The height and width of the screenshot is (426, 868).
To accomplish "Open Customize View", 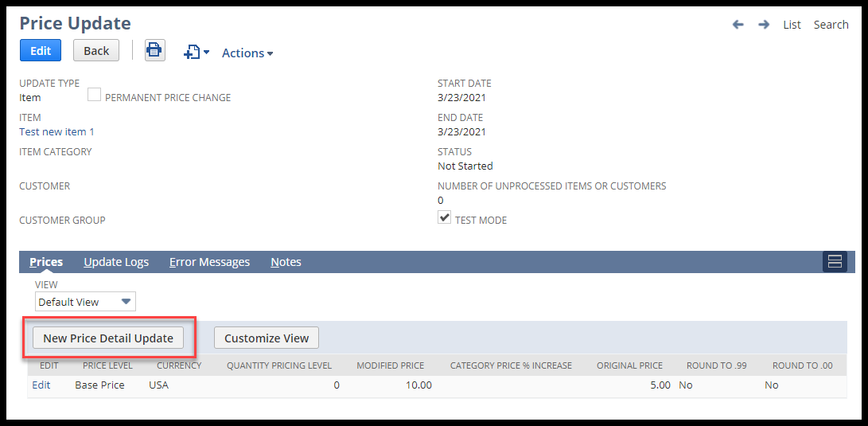I will click(267, 338).
